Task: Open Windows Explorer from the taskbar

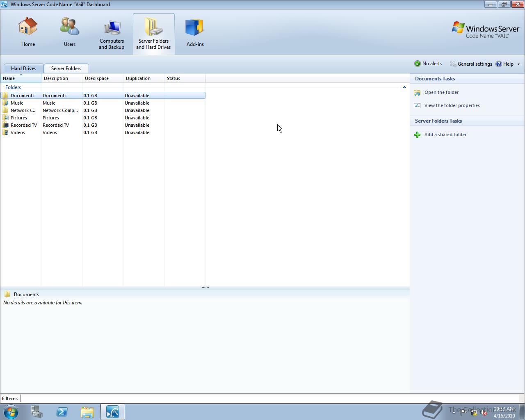Action: pyautogui.click(x=87, y=412)
